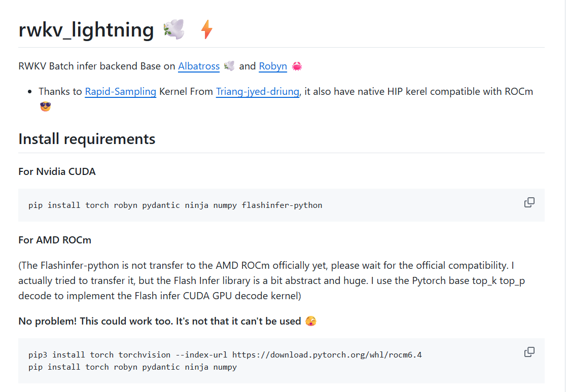The width and height of the screenshot is (567, 392).
Task: Copy the Nvidia CUDA pip install command
Action: coord(529,202)
